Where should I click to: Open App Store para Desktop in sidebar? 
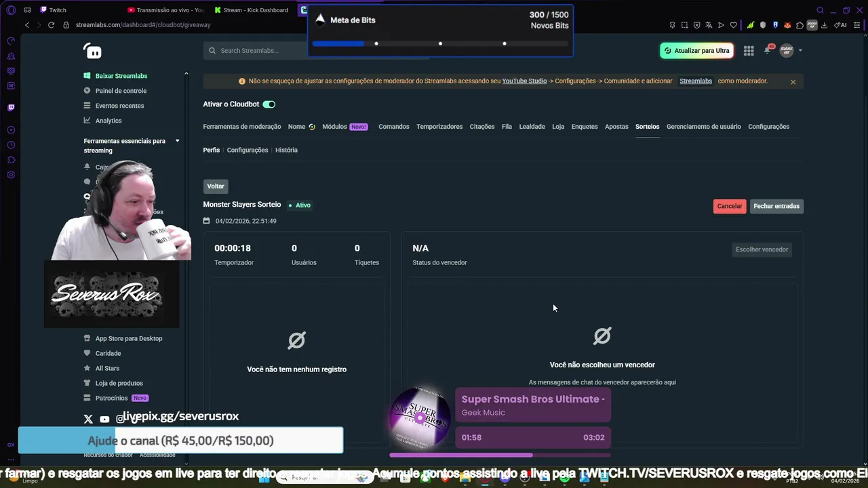pyautogui.click(x=129, y=338)
